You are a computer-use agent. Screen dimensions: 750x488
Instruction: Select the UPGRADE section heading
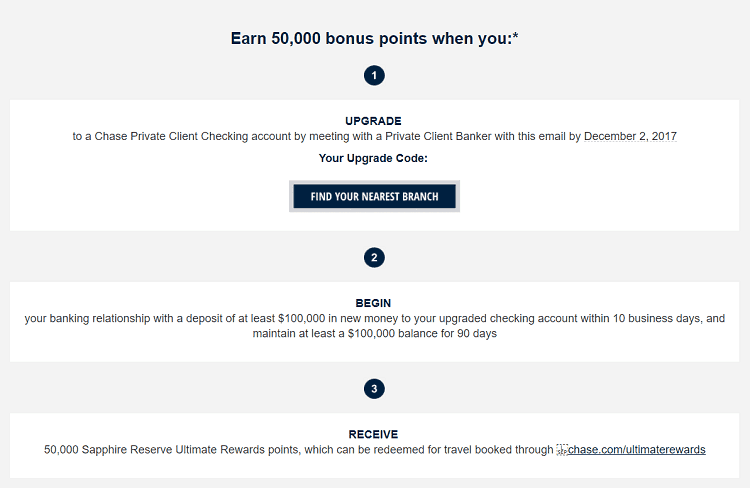click(x=374, y=121)
